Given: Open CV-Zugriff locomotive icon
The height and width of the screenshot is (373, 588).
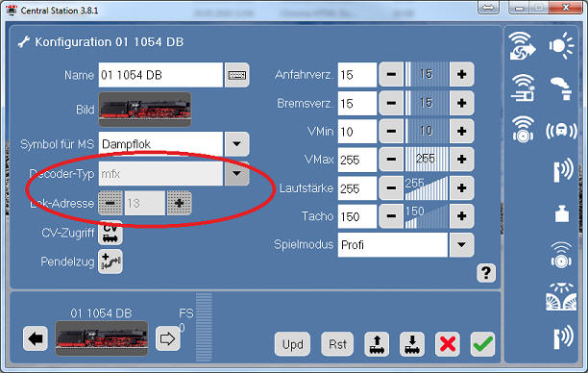Looking at the screenshot, I should point(110,233).
